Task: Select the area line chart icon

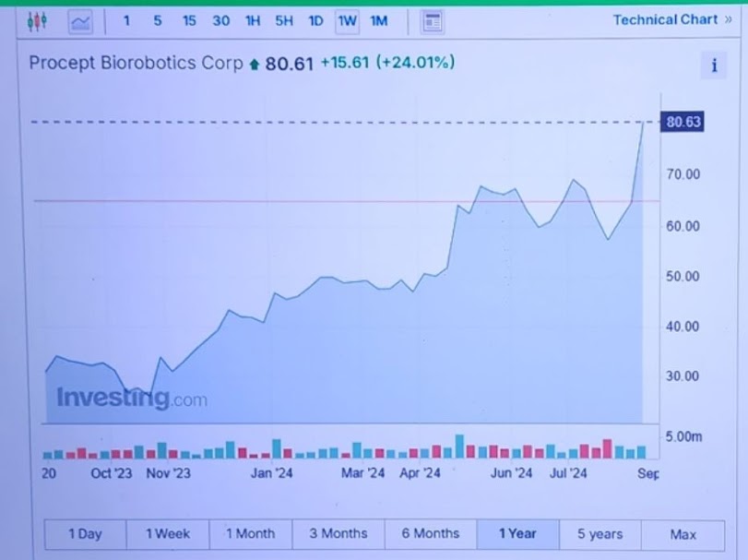Action: pos(80,22)
